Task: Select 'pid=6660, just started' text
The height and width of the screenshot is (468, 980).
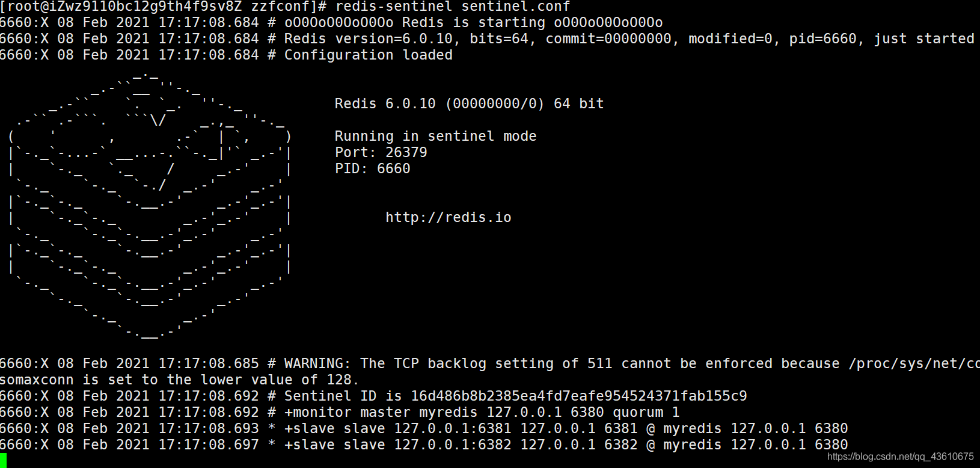Action: coord(881,39)
